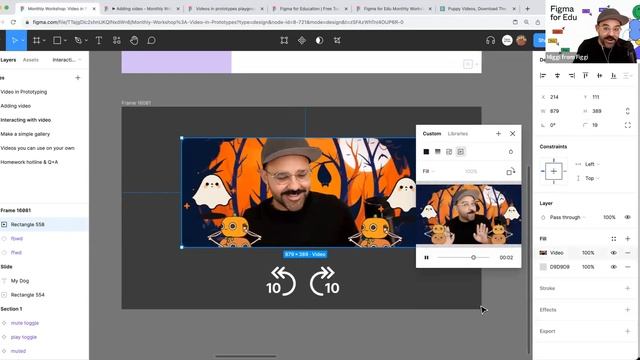Image resolution: width=640 pixels, height=360 pixels.
Task: Remove the Video fill with the minus button
Action: click(x=628, y=253)
